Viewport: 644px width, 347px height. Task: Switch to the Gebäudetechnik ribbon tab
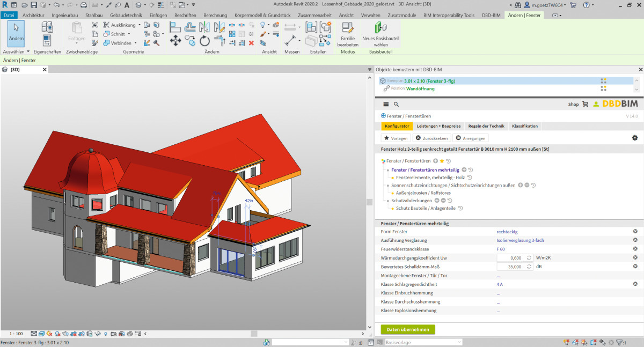point(126,15)
